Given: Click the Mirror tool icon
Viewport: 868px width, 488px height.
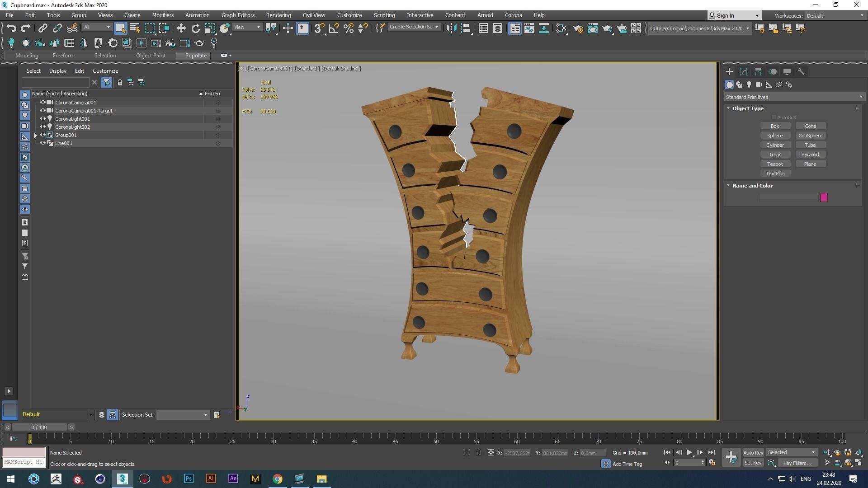Looking at the screenshot, I should click(451, 28).
